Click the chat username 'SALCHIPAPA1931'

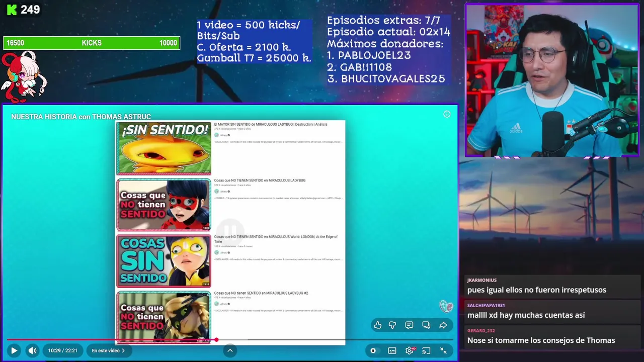click(486, 305)
